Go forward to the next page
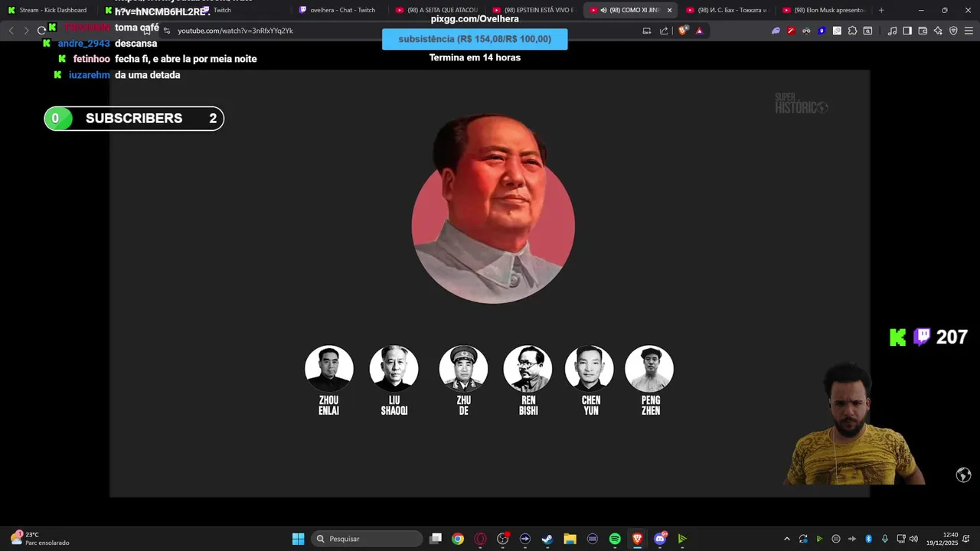980x551 pixels. pyautogui.click(x=26, y=31)
